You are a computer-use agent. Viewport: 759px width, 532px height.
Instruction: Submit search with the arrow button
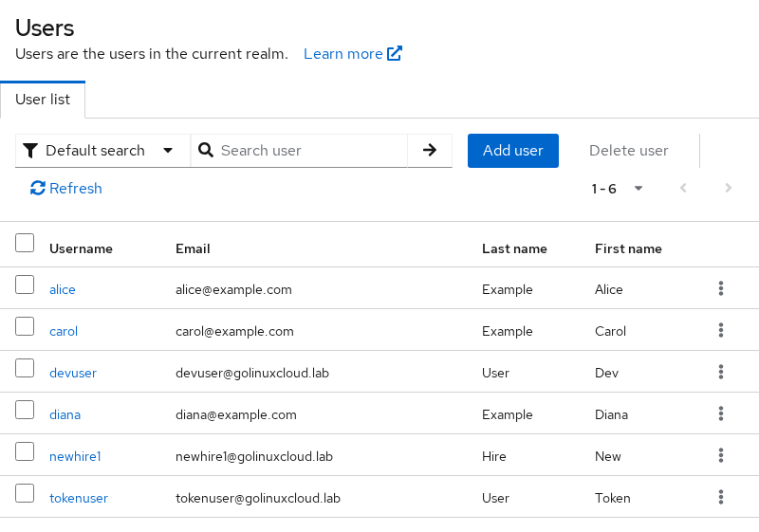pos(430,151)
